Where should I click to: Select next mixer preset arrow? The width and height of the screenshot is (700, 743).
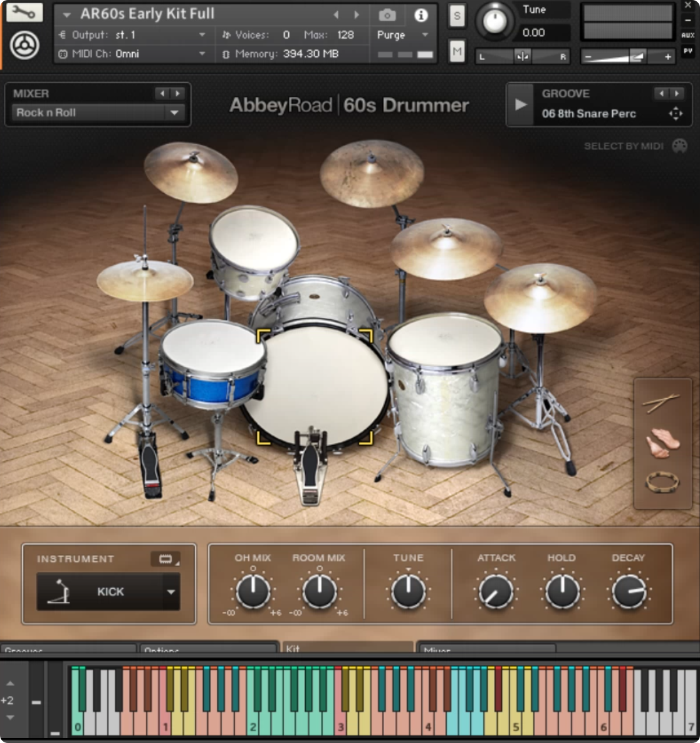pyautogui.click(x=177, y=93)
